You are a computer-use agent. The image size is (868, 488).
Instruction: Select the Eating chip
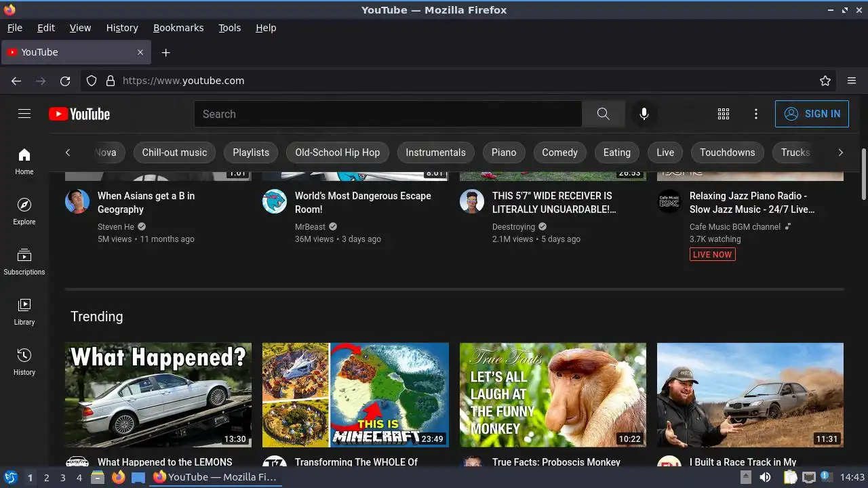pyautogui.click(x=617, y=152)
